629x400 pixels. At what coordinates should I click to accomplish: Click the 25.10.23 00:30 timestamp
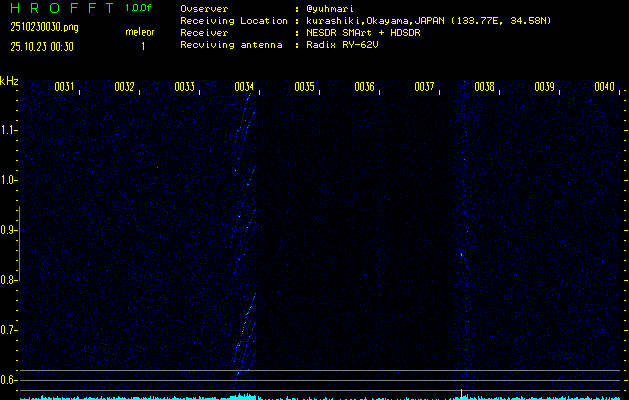point(42,46)
